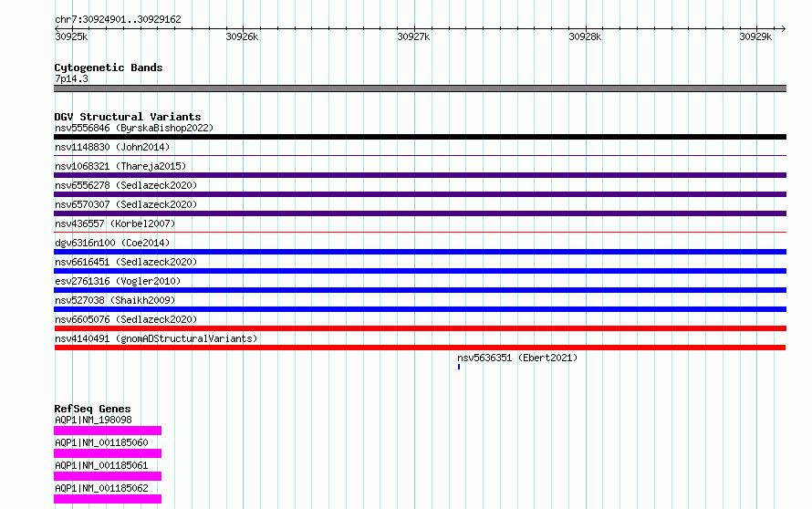Click the 30928k ruler tick label
Viewport: 812px width, 509px height.
(x=585, y=36)
